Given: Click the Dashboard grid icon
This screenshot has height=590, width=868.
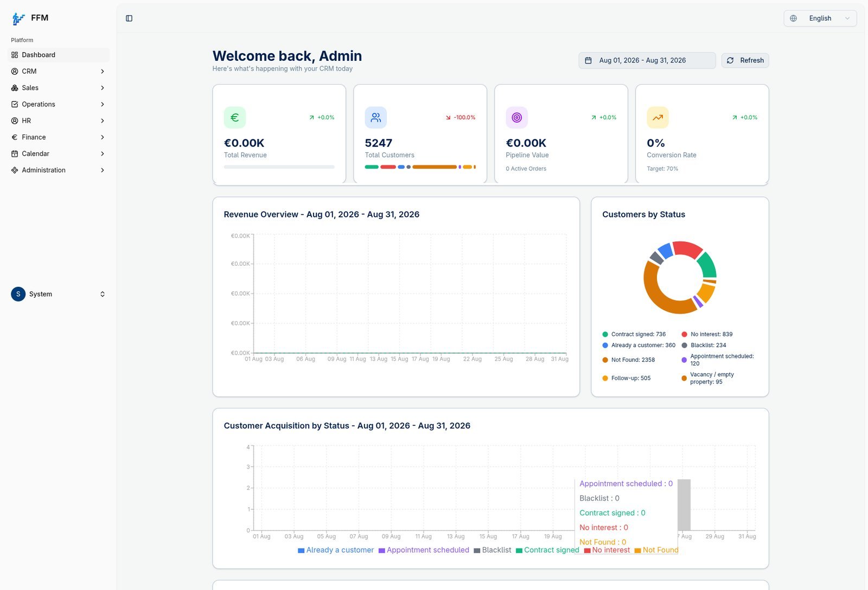Looking at the screenshot, I should pos(15,55).
